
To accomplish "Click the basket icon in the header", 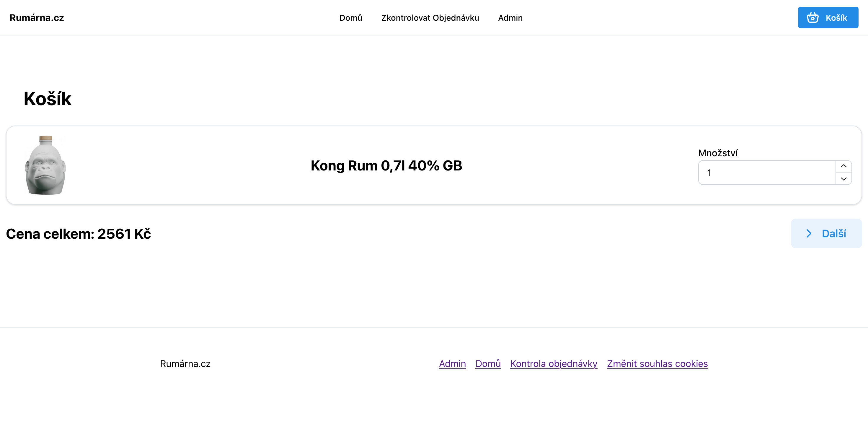I will 812,17.
